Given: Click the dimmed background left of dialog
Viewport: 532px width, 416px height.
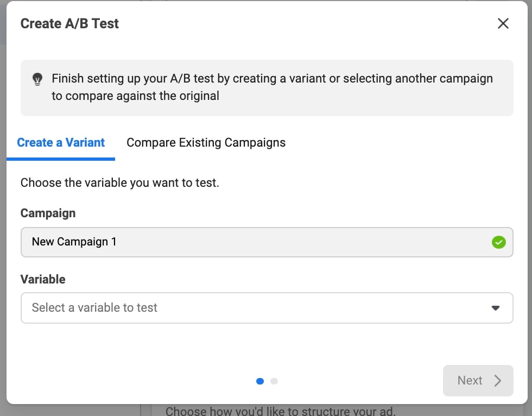Looking at the screenshot, I should (3, 217).
